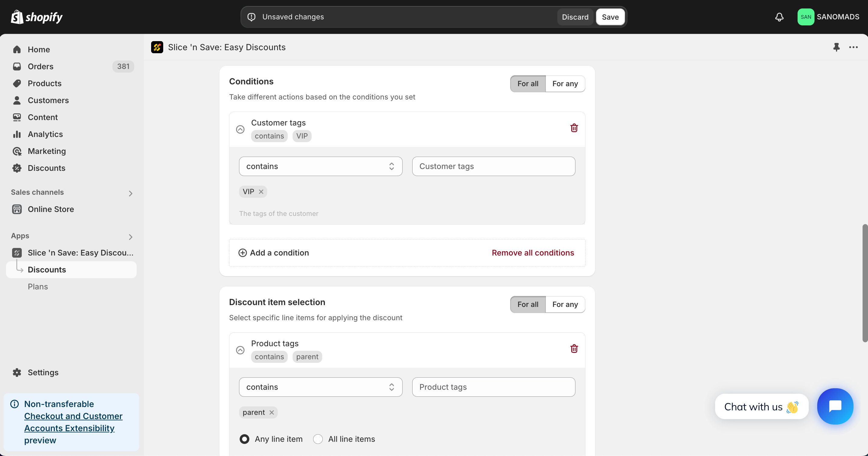Open the app's three-dot more menu
The height and width of the screenshot is (456, 868).
853,47
